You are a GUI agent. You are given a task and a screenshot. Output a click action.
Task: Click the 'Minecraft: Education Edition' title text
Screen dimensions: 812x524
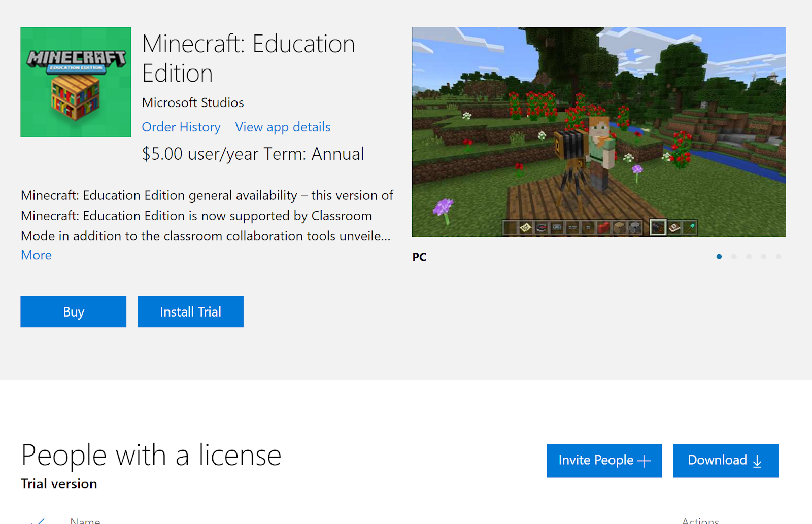tap(249, 58)
